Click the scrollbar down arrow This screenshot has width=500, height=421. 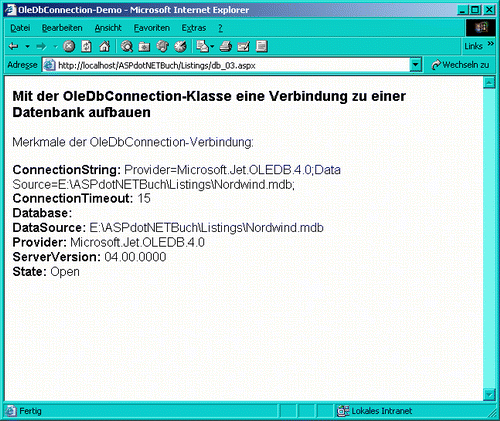click(x=489, y=395)
